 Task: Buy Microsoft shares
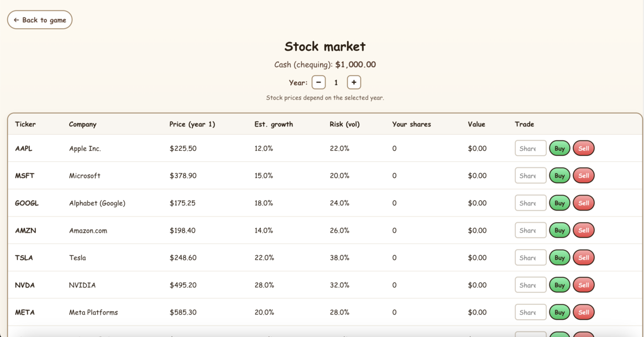[559, 176]
